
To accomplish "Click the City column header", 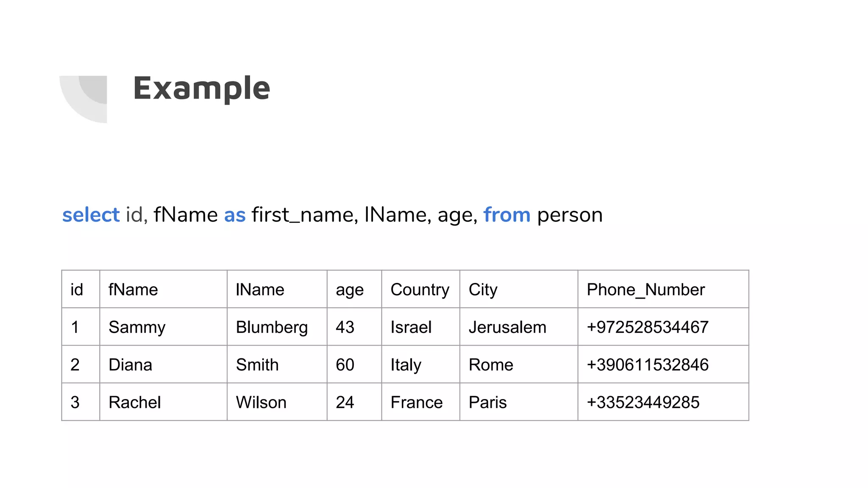I will click(483, 290).
